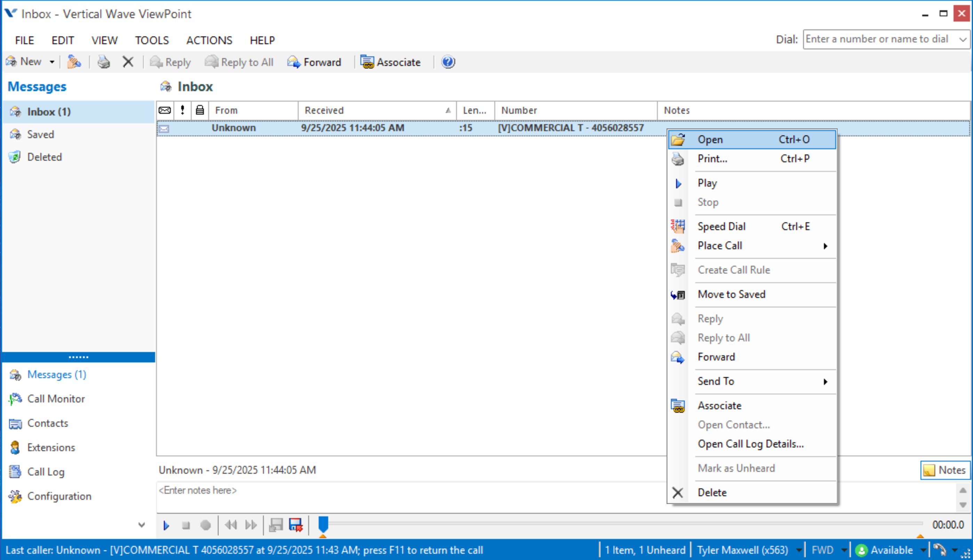973x560 pixels.
Task: Click the Associate toolbar button
Action: point(390,62)
